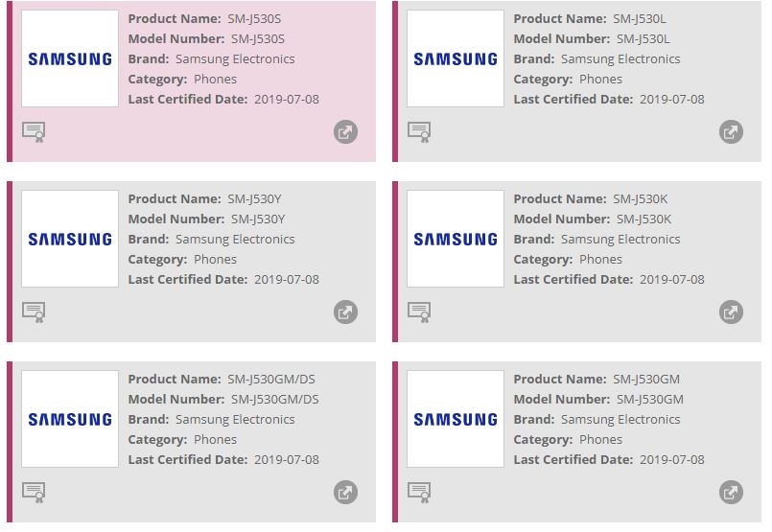
Task: Open external link icon for SM-J530GM/DS
Action: 345,493
